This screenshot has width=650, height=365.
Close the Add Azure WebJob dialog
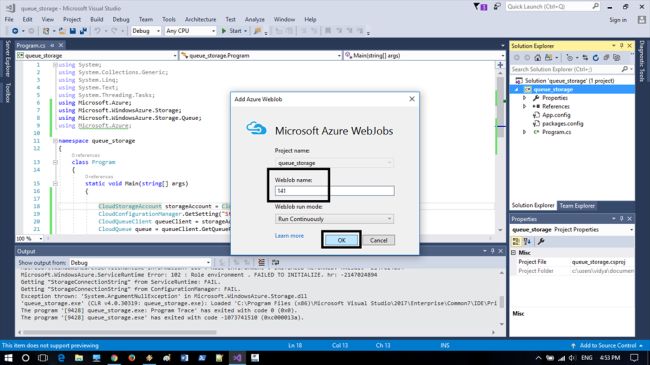(412, 99)
